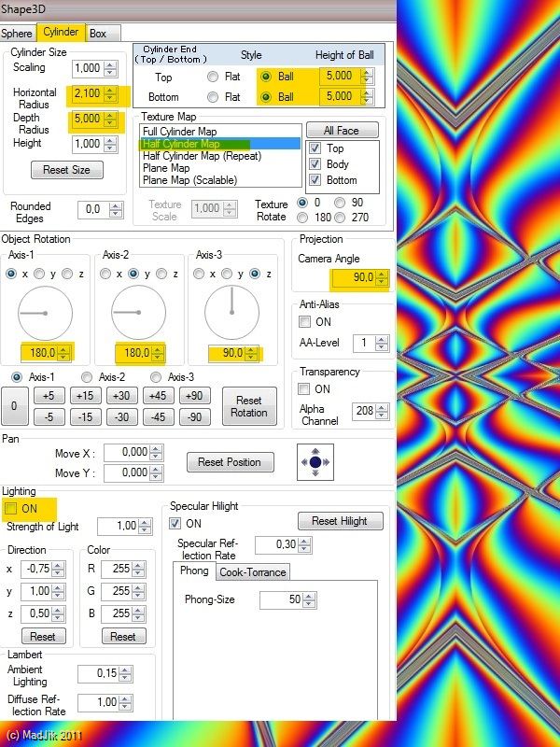Image resolution: width=560 pixels, height=747 pixels.
Task: Select Ball style for Bottom end
Action: click(266, 97)
